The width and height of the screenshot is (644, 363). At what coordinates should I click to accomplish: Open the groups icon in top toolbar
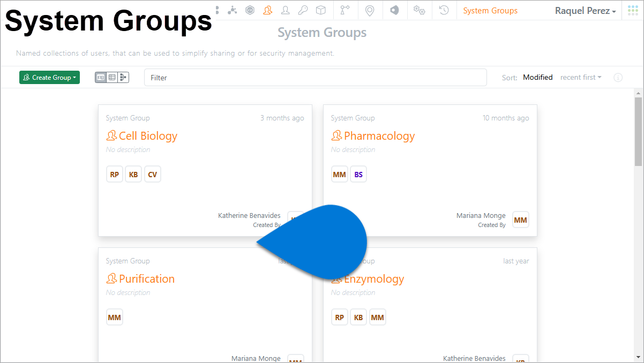point(267,10)
